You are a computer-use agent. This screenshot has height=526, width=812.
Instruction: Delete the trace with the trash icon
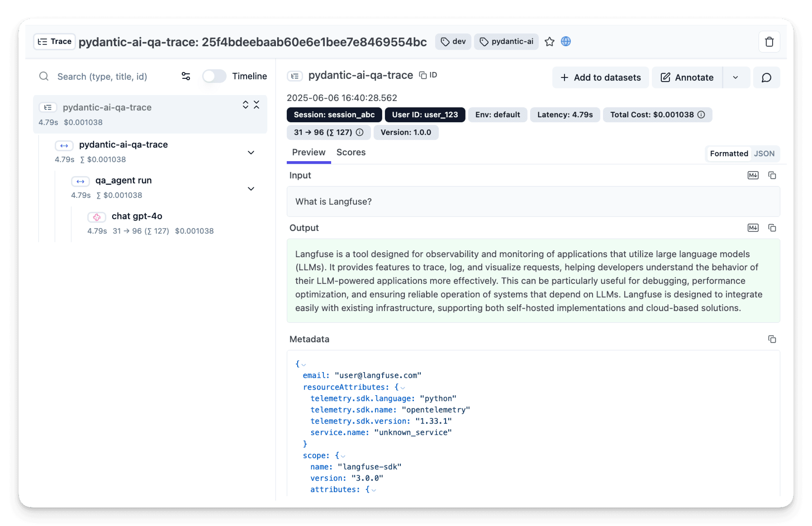click(x=769, y=41)
